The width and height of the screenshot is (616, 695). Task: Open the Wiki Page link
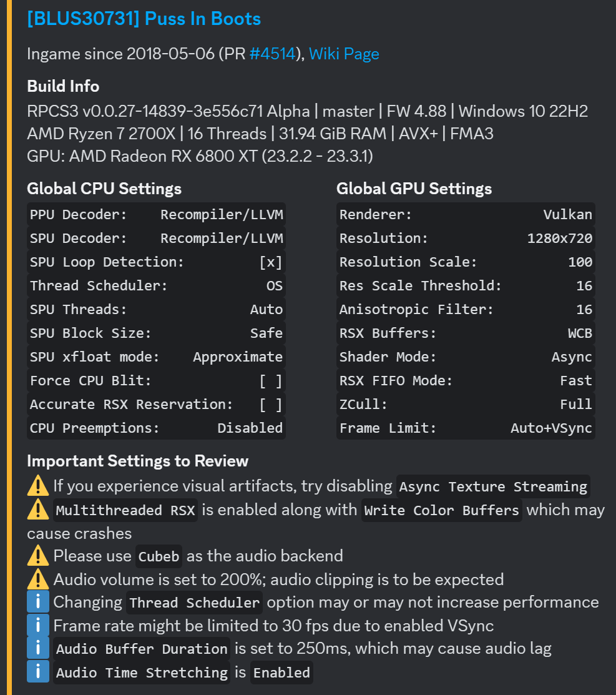pos(344,54)
